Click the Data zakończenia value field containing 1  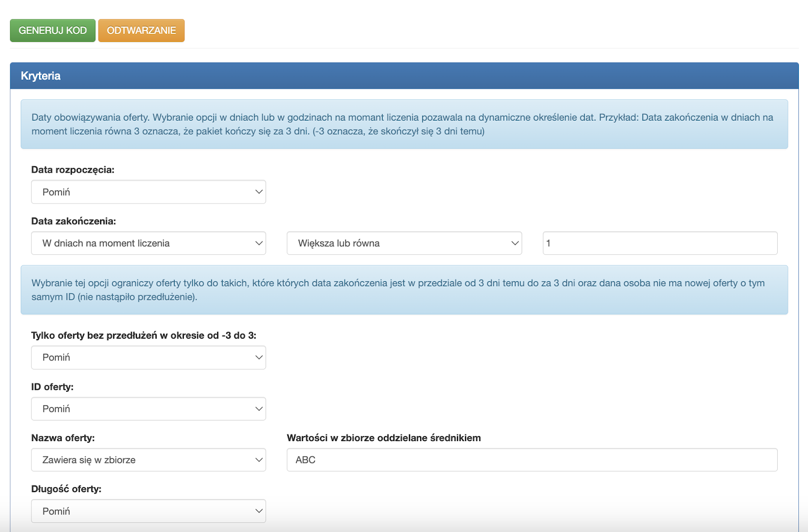tap(660, 243)
